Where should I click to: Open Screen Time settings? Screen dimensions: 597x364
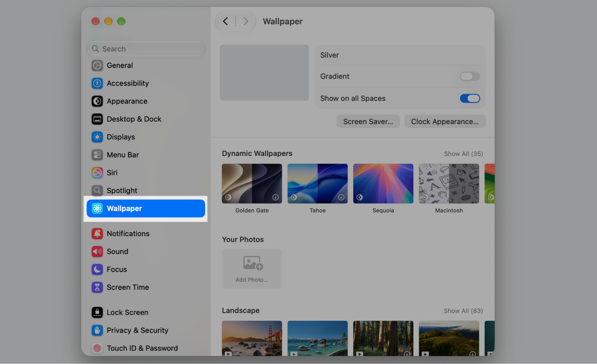tap(145, 288)
